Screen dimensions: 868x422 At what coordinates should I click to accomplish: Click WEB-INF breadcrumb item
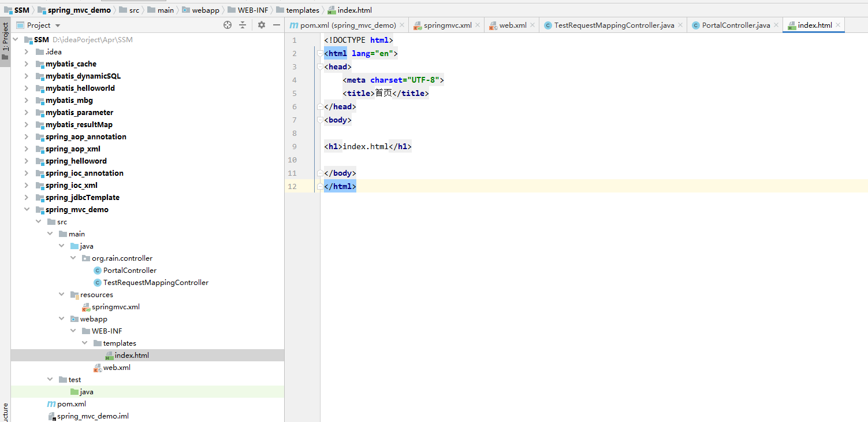[248, 10]
